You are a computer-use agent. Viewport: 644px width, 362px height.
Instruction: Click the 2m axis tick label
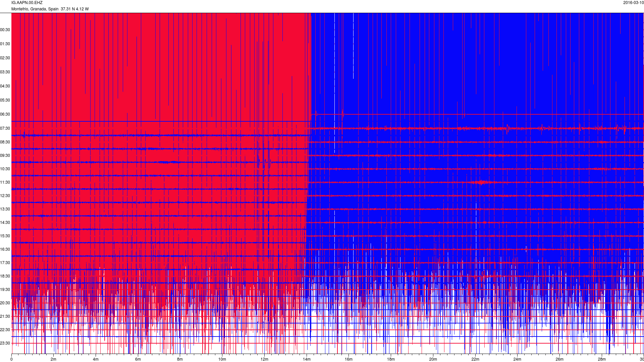point(54,359)
